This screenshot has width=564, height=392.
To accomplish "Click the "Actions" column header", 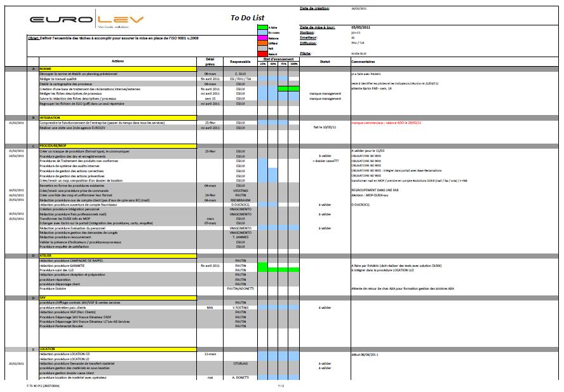I will coord(117,61).
